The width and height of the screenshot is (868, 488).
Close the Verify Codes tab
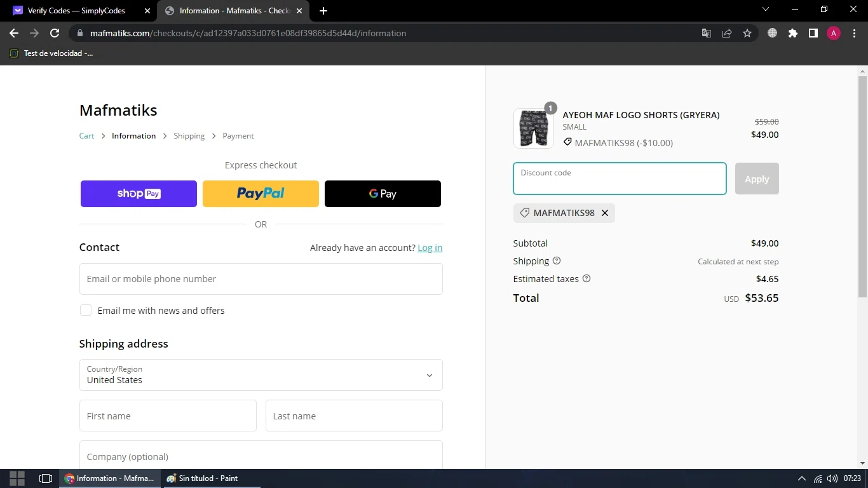pyautogui.click(x=147, y=11)
